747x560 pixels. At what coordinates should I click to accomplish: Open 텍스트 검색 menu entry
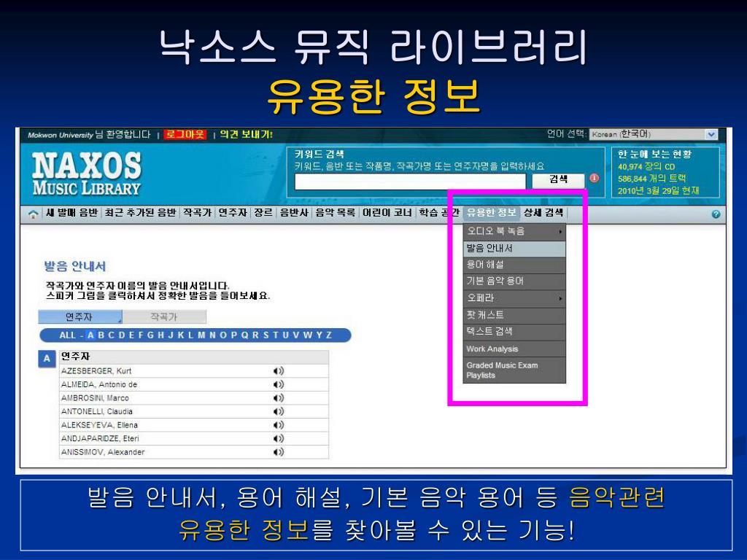click(514, 332)
